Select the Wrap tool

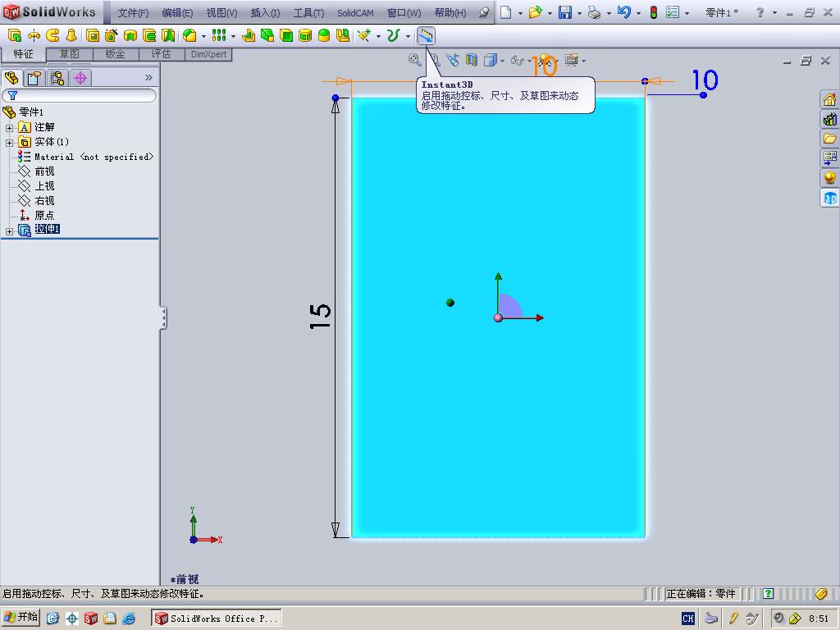pyautogui.click(x=305, y=35)
